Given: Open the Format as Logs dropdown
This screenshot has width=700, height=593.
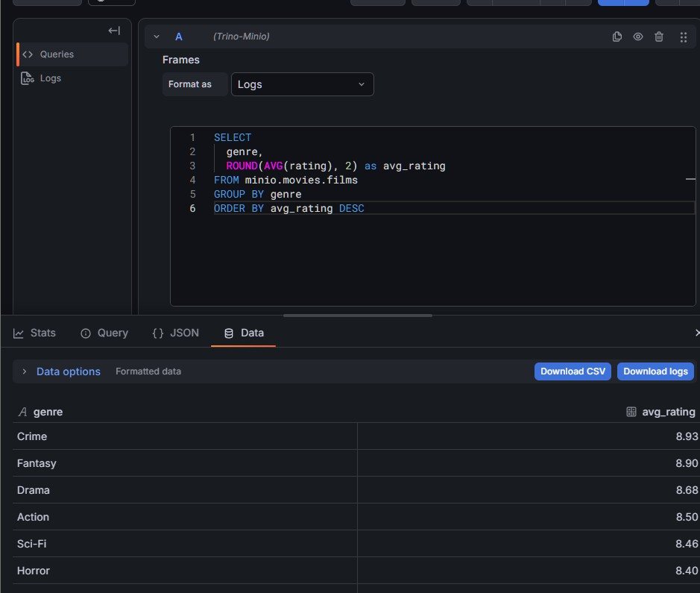Looking at the screenshot, I should [302, 84].
